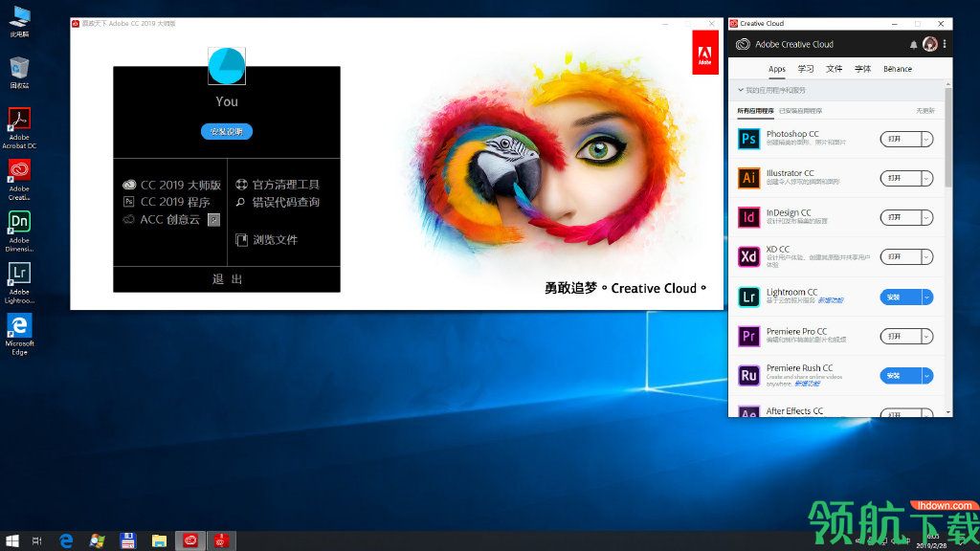Open Adobe Lightroom desktop shortcut
Viewport: 980px width, 551px height.
(19, 283)
